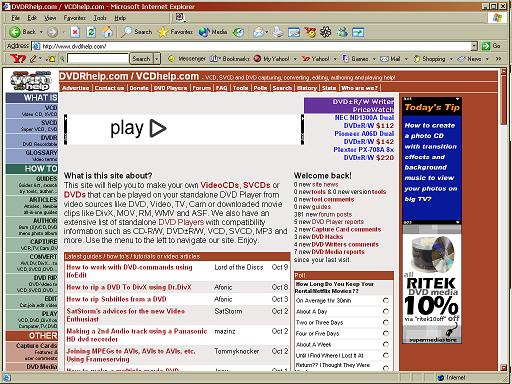Open the Yahoo Shopping toolbar button

(430, 59)
